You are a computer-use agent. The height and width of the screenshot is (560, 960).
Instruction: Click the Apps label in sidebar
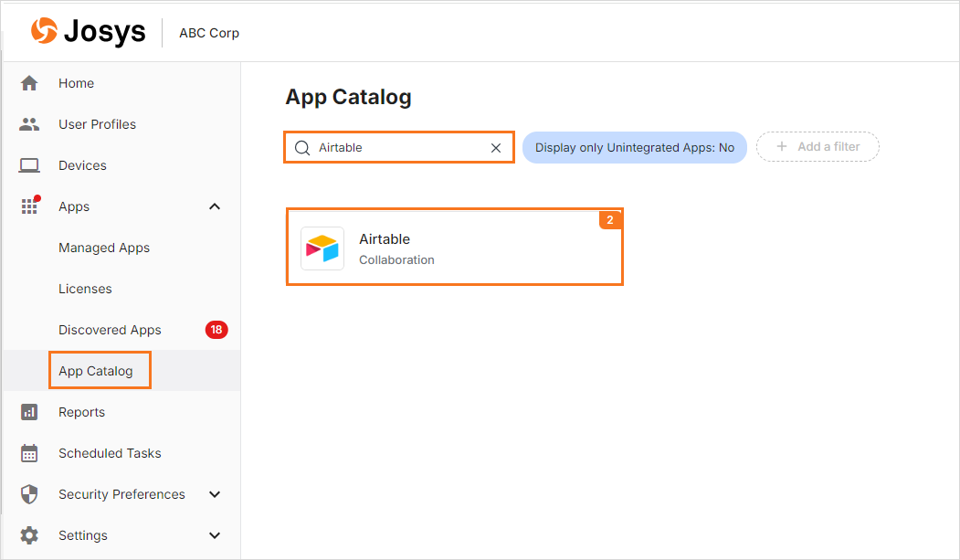73,206
